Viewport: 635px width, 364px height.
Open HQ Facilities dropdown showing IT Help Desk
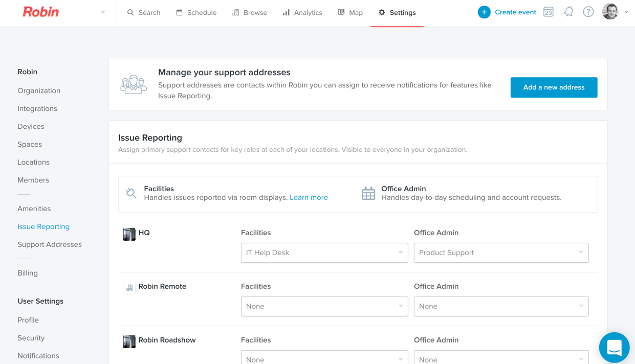324,253
